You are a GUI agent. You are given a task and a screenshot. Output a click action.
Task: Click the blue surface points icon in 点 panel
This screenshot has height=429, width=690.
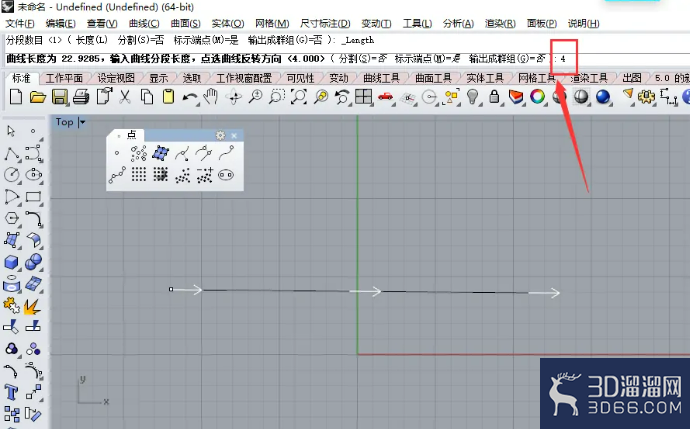point(161,153)
